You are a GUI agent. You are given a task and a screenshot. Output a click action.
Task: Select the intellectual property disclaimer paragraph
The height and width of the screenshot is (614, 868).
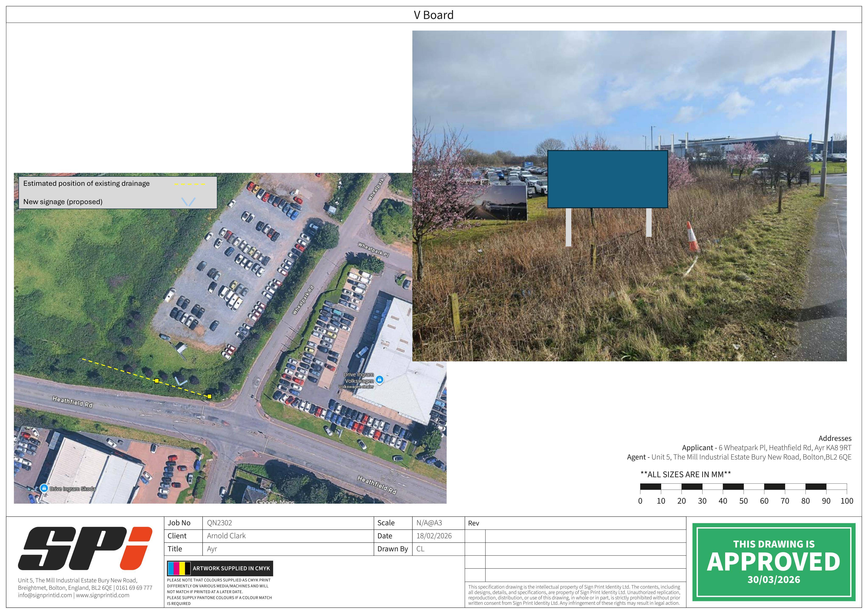574,595
